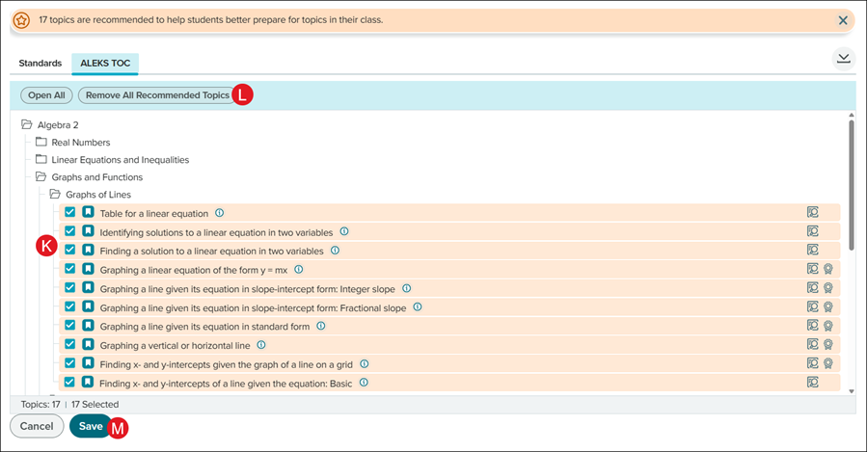This screenshot has width=868, height=452.
Task: Click info icon next to Table for a linear equation
Action: pyautogui.click(x=220, y=213)
